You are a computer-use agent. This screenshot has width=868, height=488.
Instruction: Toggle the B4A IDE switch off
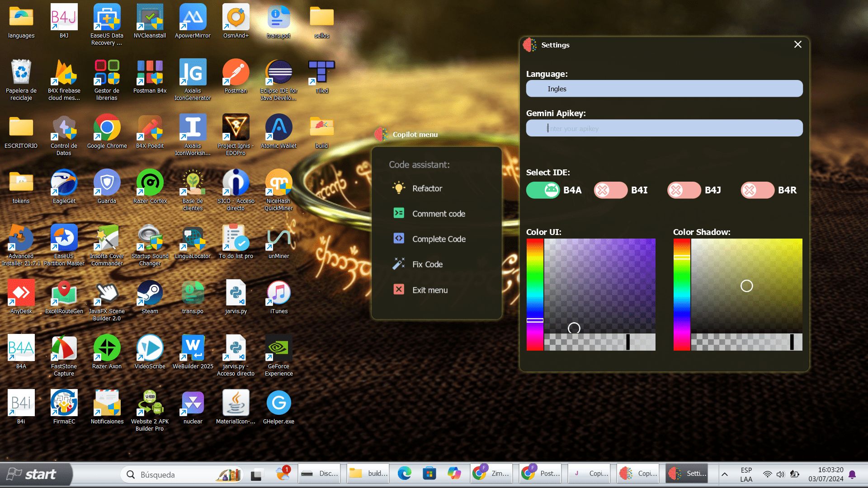coord(543,190)
